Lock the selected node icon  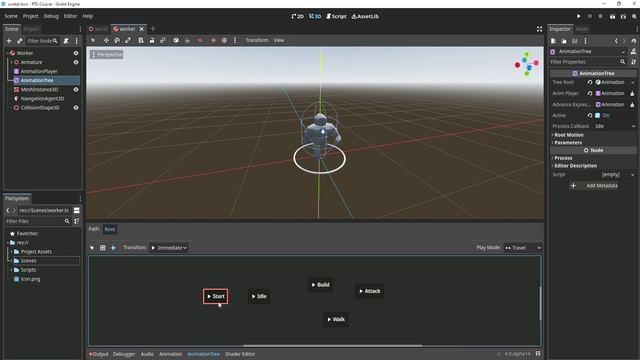152,40
